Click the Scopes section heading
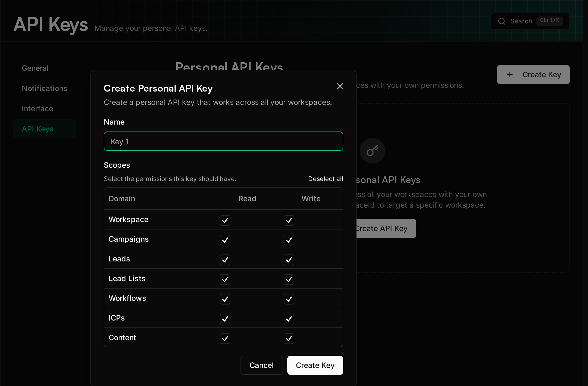Viewport: 588px width, 386px height. coord(117,165)
